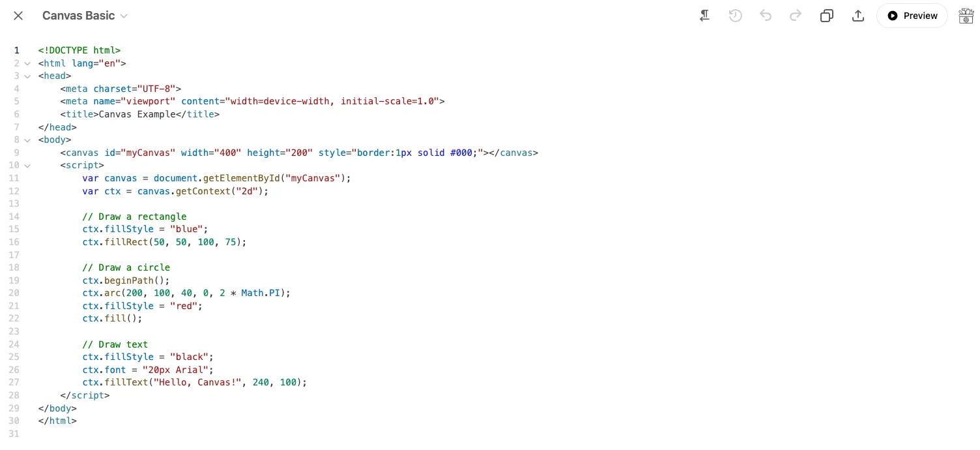Click line number 27 in the gutter
Image resolution: width=980 pixels, height=450 pixels.
pos(14,382)
